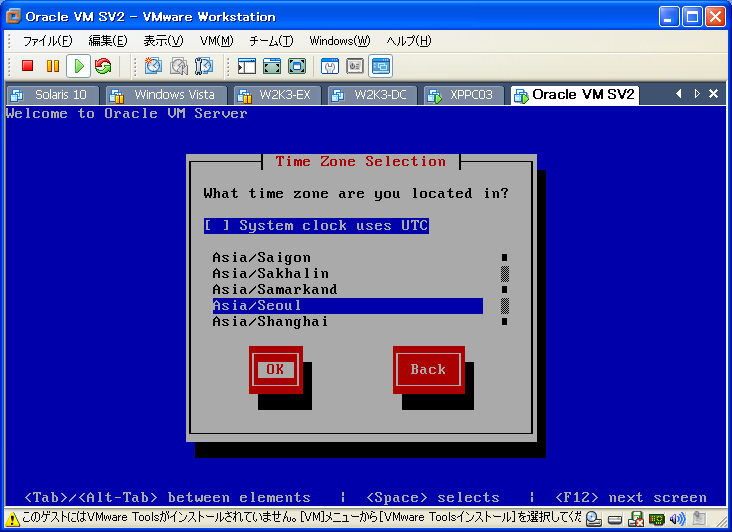Maximize the VMware Workstation window
This screenshot has height=532, width=732.
click(x=692, y=17)
